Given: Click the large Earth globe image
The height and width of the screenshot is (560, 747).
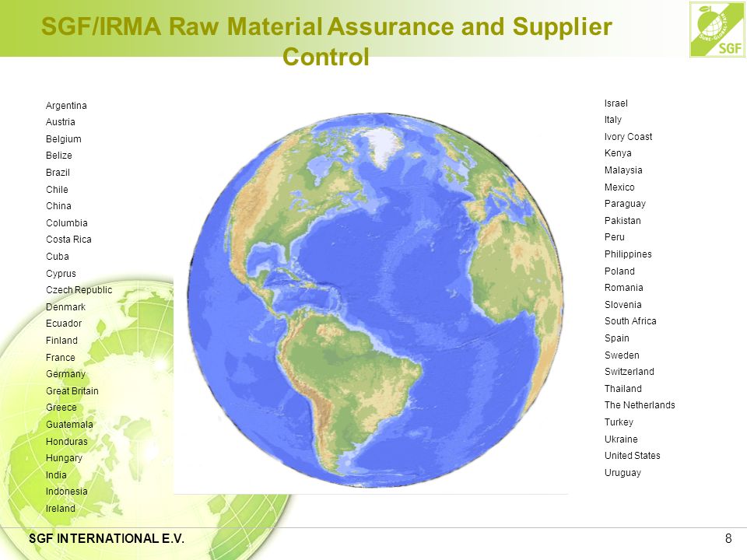Looking at the screenshot, I should pyautogui.click(x=375, y=300).
